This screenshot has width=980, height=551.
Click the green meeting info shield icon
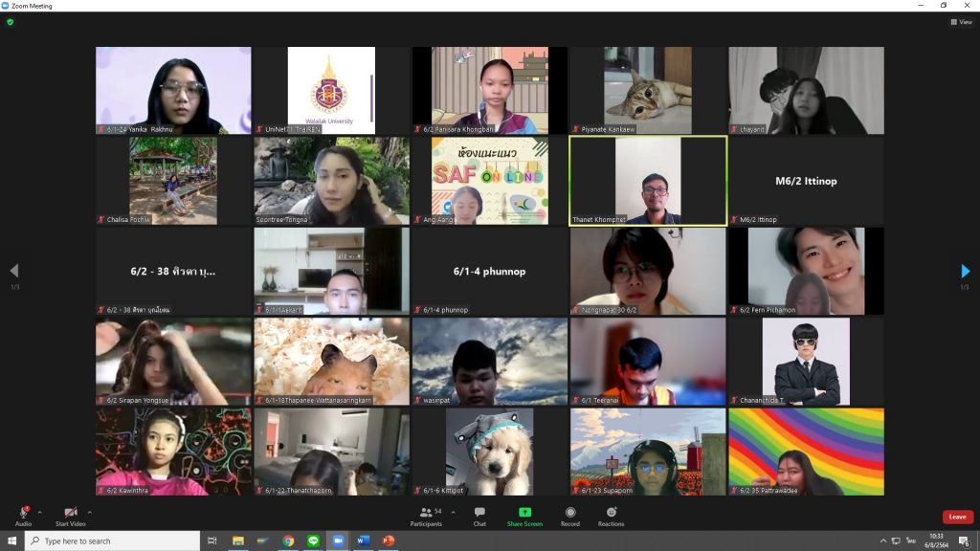tap(9, 21)
